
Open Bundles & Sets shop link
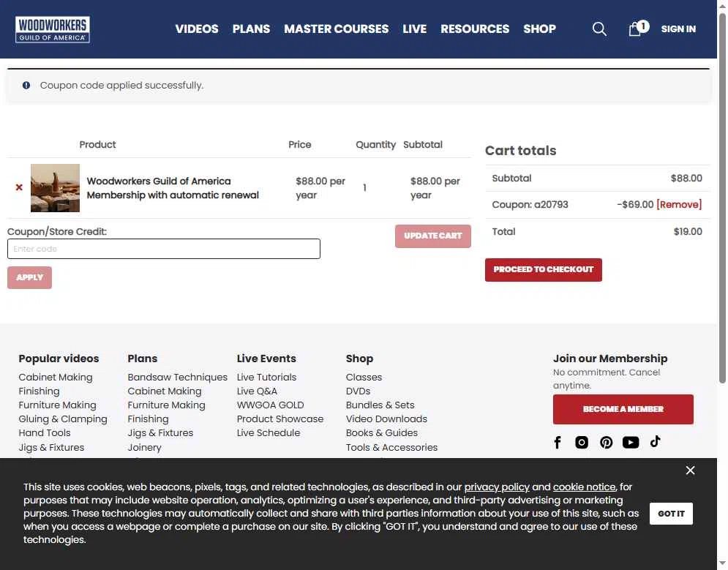coord(380,405)
